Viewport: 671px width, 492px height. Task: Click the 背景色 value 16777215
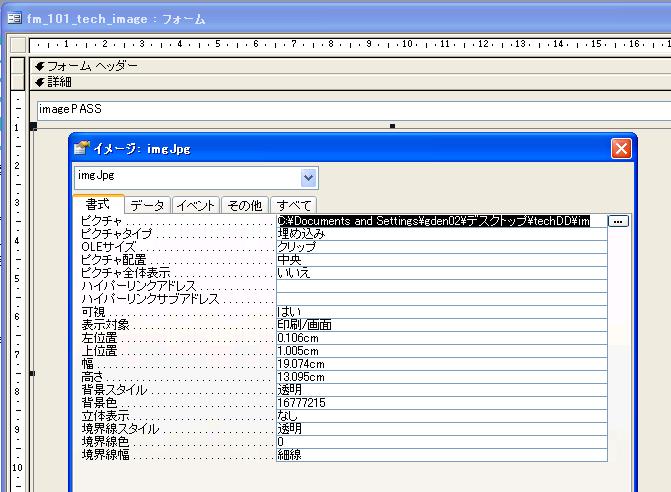click(440, 403)
